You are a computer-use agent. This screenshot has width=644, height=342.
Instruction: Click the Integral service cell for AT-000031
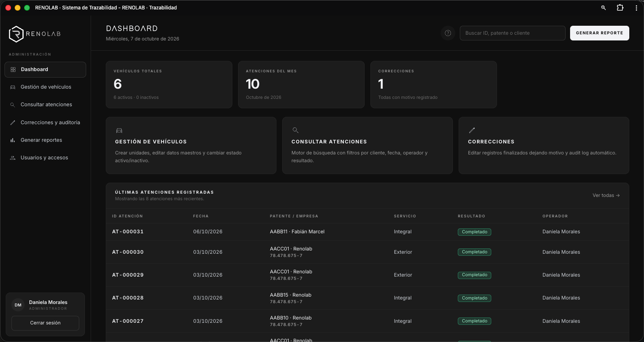(403, 232)
